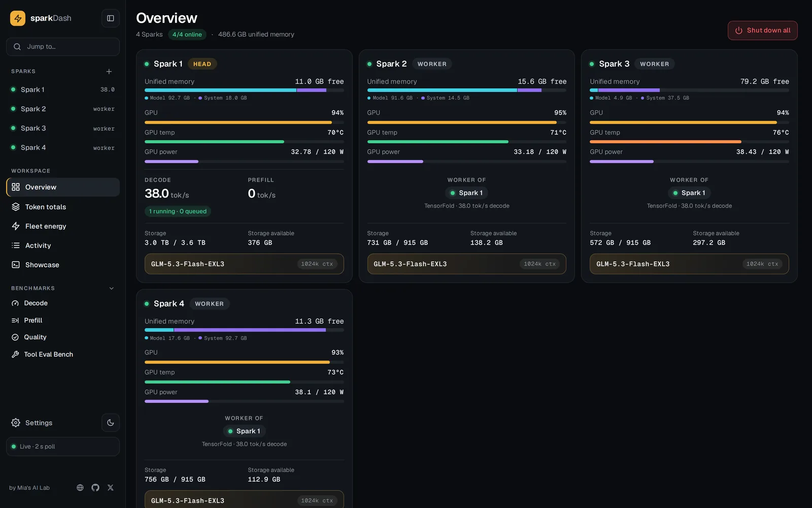This screenshot has width=812, height=508.
Task: Click the Token totals layers icon
Action: click(x=16, y=207)
